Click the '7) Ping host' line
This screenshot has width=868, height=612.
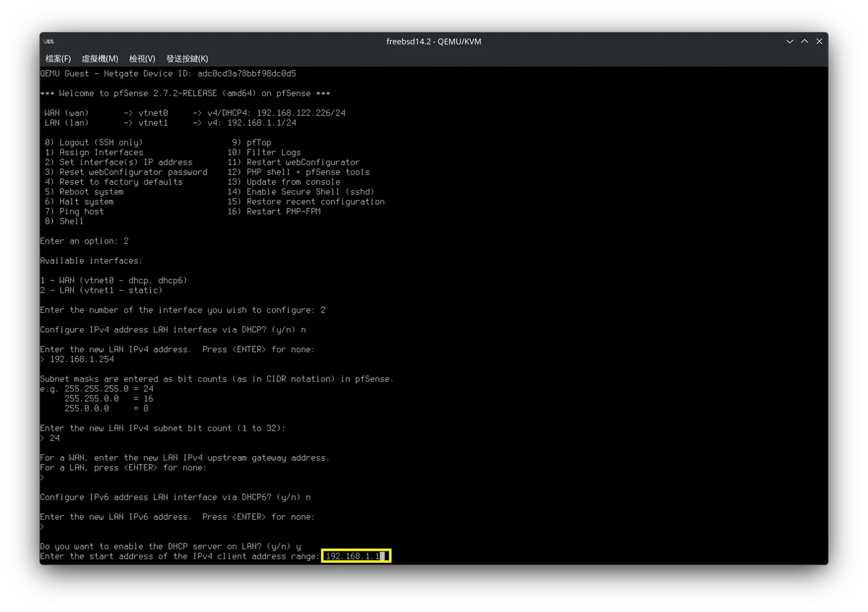pos(74,212)
